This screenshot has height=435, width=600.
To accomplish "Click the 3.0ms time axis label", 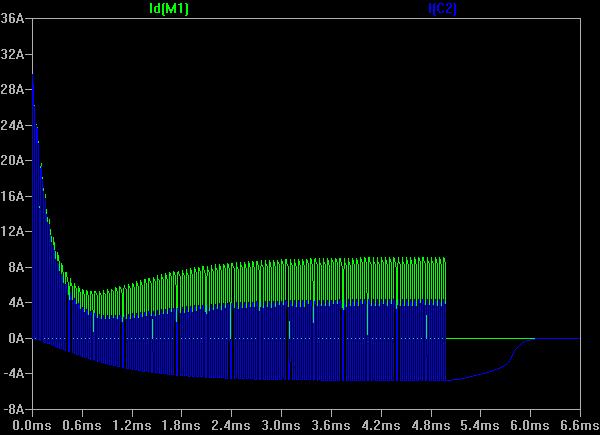I will (x=281, y=425).
